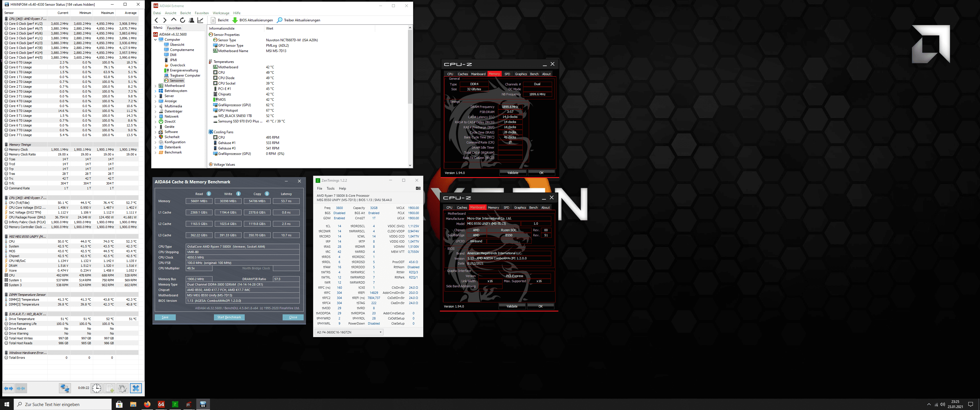Open the AIDA64 graph chart tool icon

[x=201, y=20]
